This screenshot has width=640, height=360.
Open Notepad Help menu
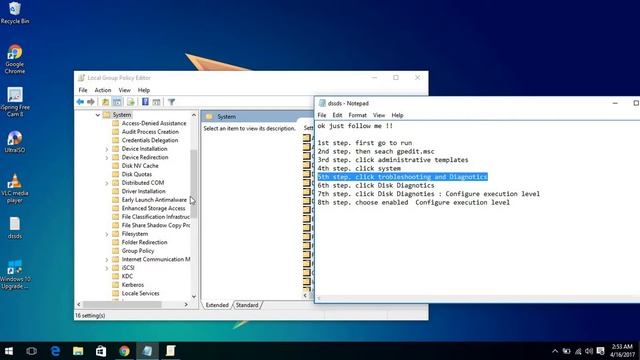point(397,115)
